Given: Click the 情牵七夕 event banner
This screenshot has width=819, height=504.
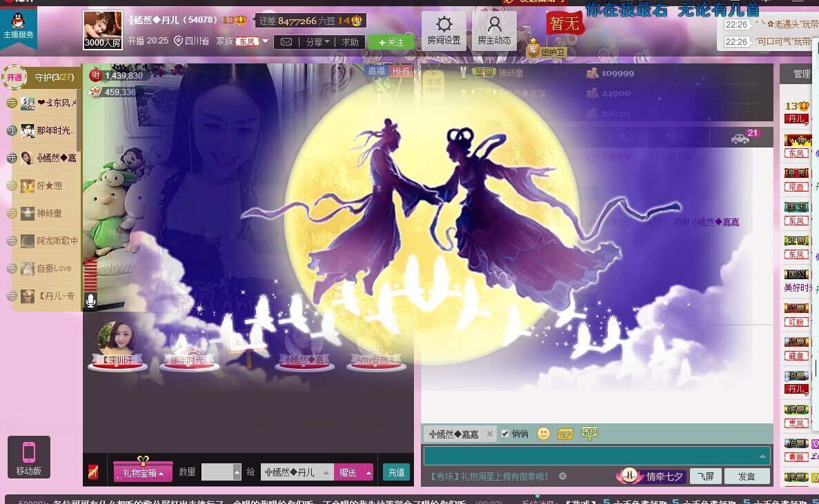Looking at the screenshot, I should (x=651, y=476).
